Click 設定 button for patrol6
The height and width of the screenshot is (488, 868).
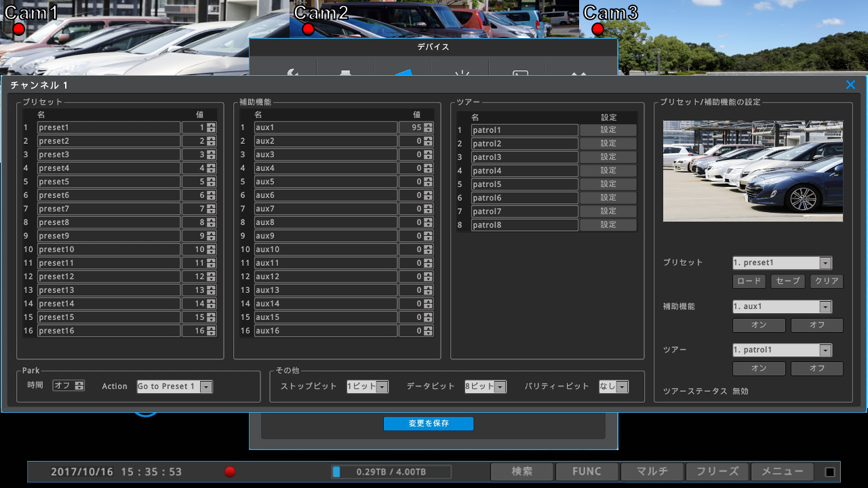608,198
